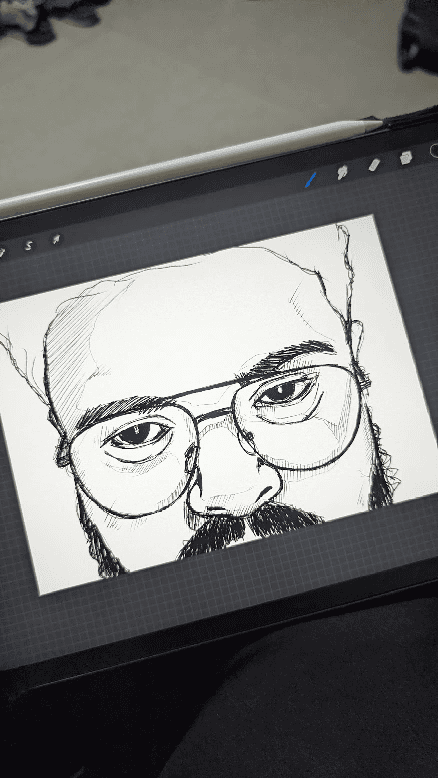Viewport: 438px width, 778px height.
Task: Open the Layers panel
Action: click(406, 158)
